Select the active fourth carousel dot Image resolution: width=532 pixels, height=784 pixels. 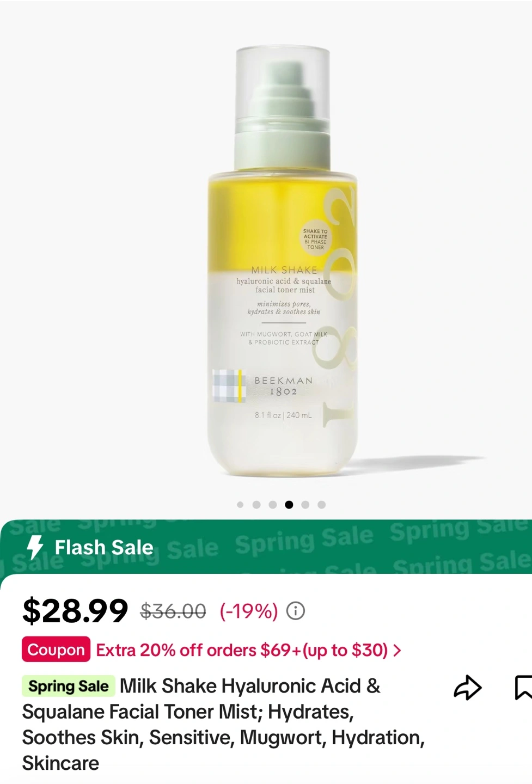click(x=289, y=505)
